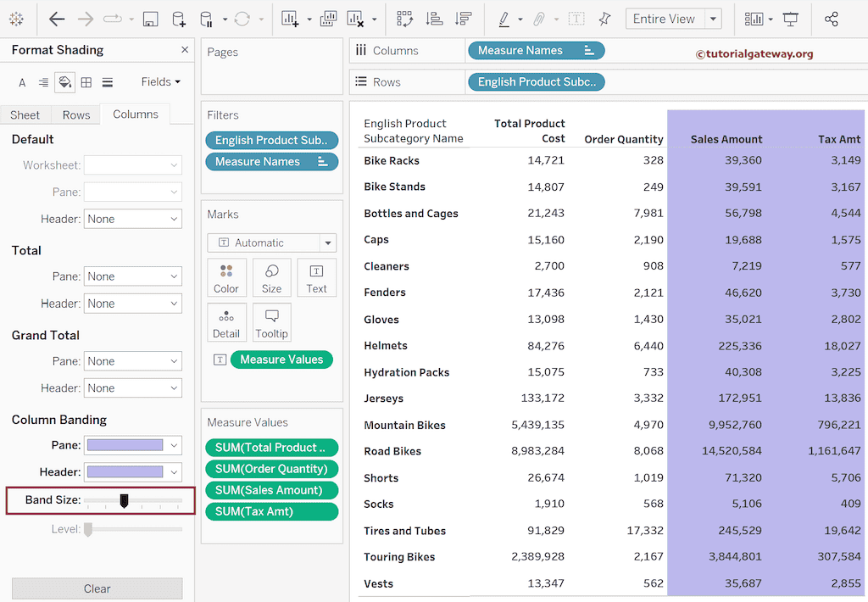The height and width of the screenshot is (602, 868).
Task: Open the Font formatting section with the A icon
Action: click(x=20, y=81)
